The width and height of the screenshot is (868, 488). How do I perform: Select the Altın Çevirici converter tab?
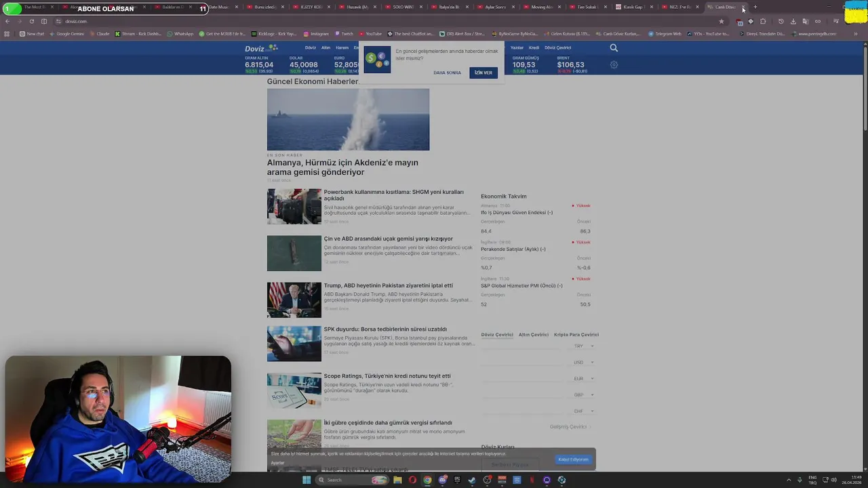pyautogui.click(x=534, y=335)
